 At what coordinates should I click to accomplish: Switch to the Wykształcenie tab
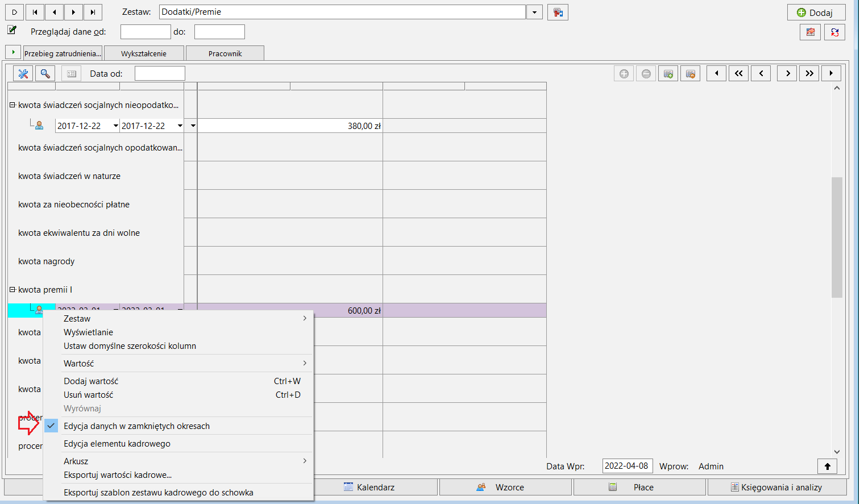click(144, 53)
